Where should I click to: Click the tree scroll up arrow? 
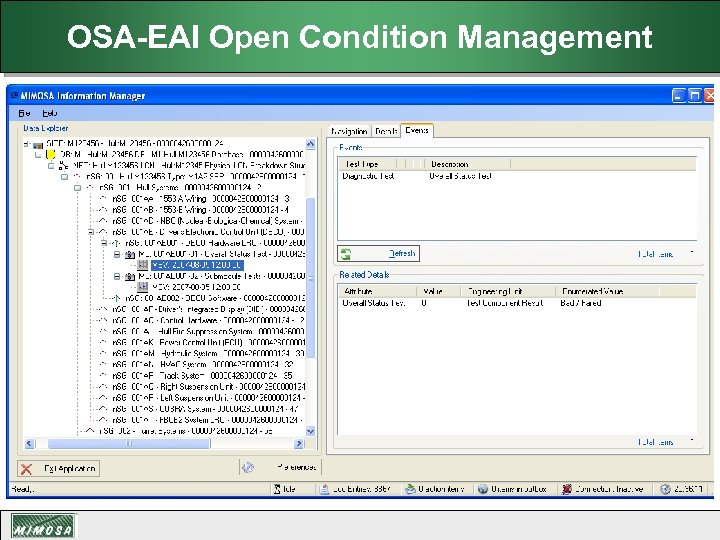[x=310, y=144]
